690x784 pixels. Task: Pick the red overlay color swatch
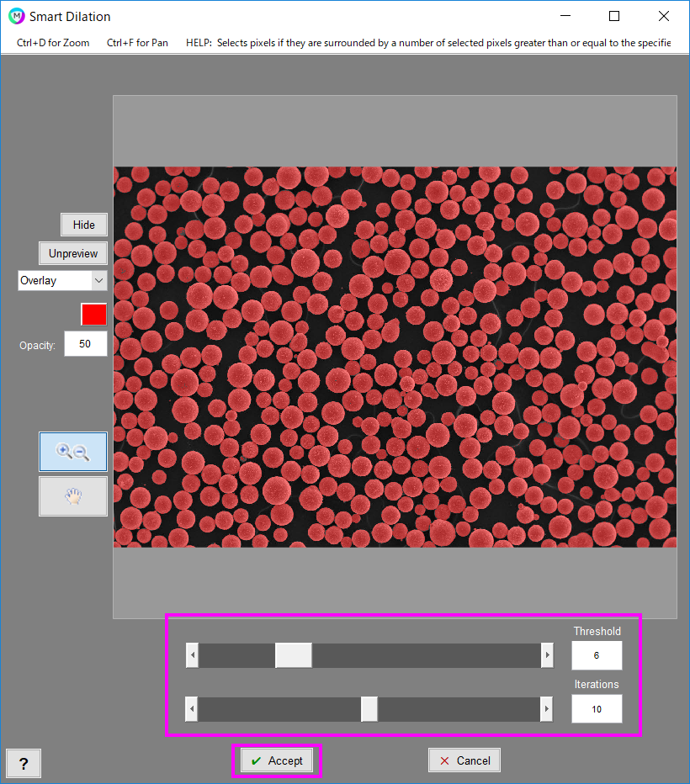click(x=94, y=315)
